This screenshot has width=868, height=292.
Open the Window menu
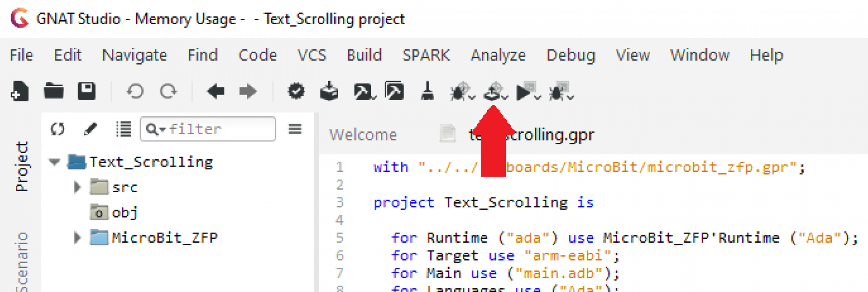pyautogui.click(x=700, y=55)
